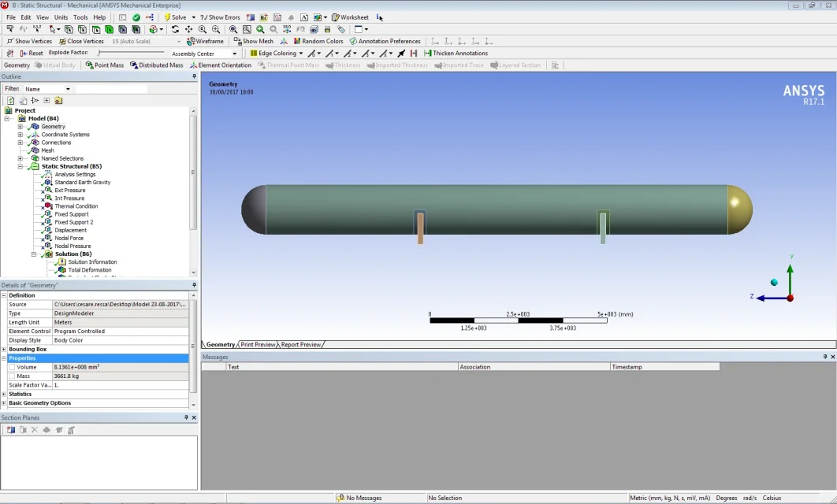Select the Pan tool icon
The image size is (837, 504).
tap(188, 29)
